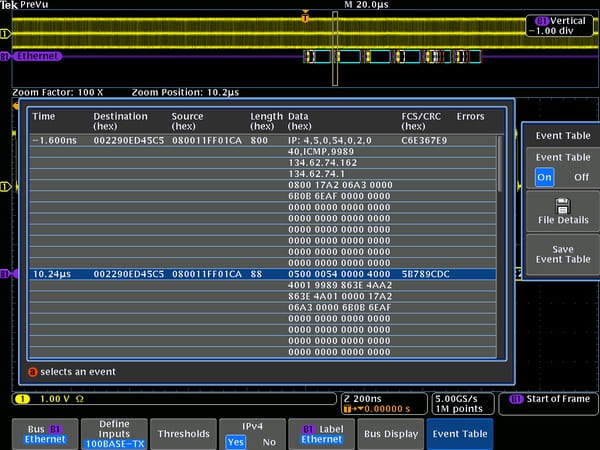This screenshot has width=600, height=450.
Task: Open the B1 Label Ethernet setting
Action: click(x=321, y=434)
